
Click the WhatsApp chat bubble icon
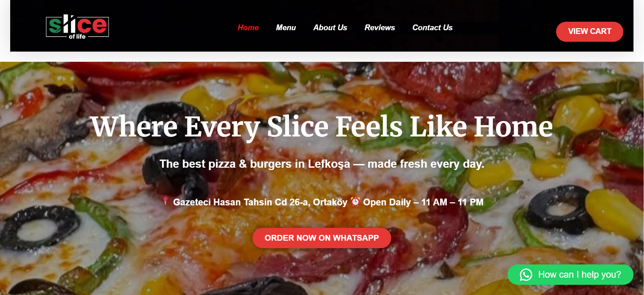point(526,275)
